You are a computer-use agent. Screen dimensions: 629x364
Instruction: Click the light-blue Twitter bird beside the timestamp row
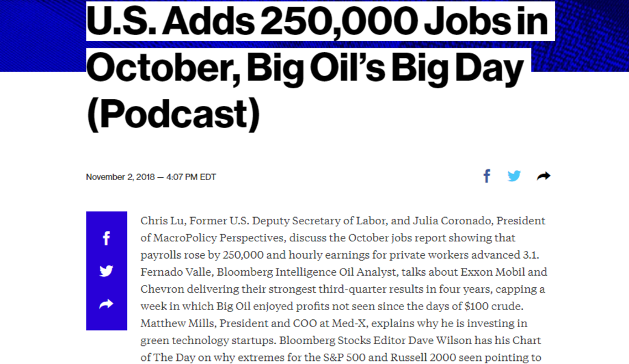(x=514, y=176)
